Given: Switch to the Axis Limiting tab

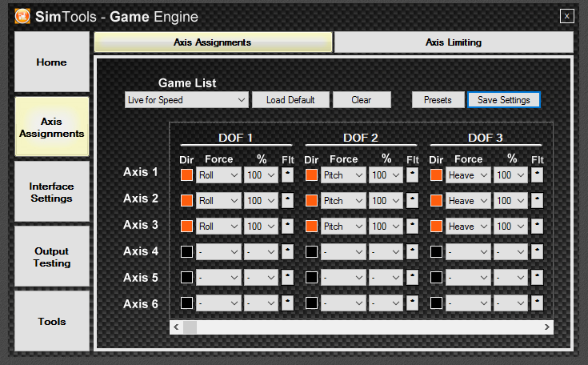Looking at the screenshot, I should point(454,42).
